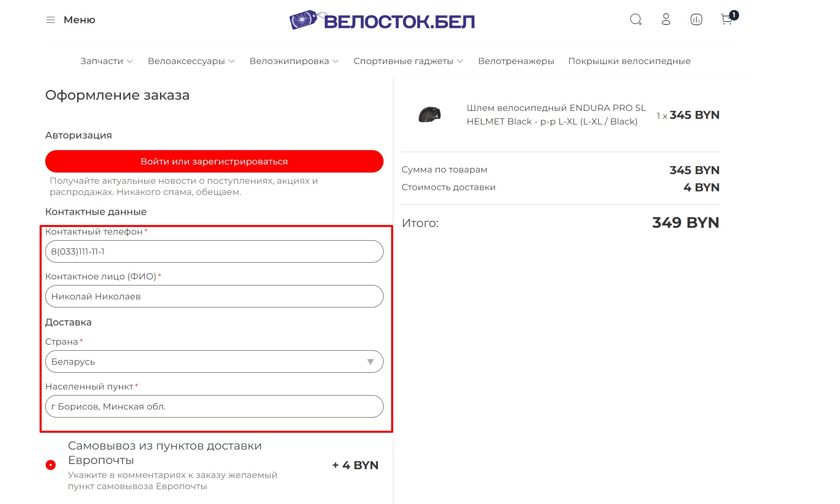Open the ENDURA PRO SL HELMET product link

[556, 114]
